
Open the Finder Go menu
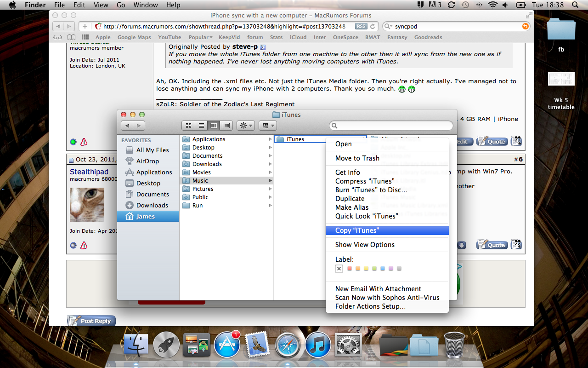pos(121,5)
